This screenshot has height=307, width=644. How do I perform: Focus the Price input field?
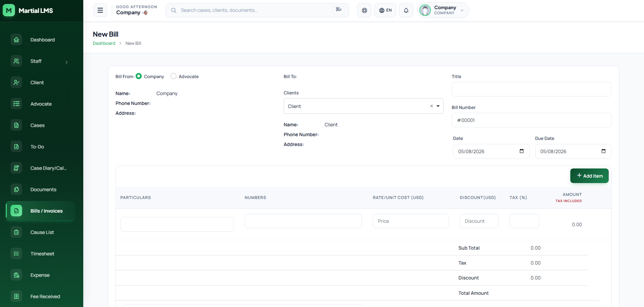(x=411, y=221)
